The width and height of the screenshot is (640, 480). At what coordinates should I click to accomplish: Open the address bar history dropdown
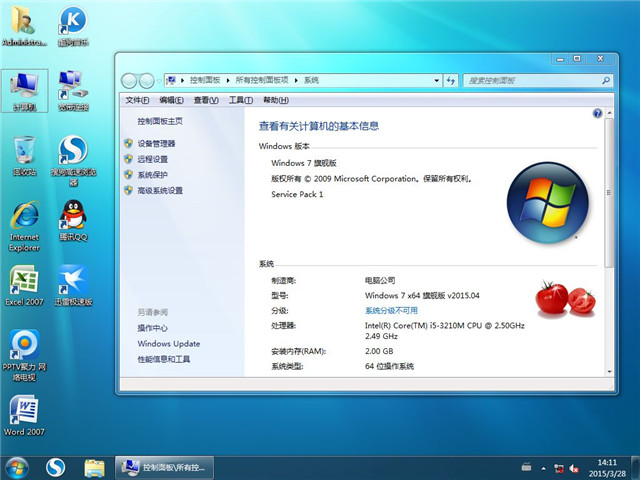437,80
